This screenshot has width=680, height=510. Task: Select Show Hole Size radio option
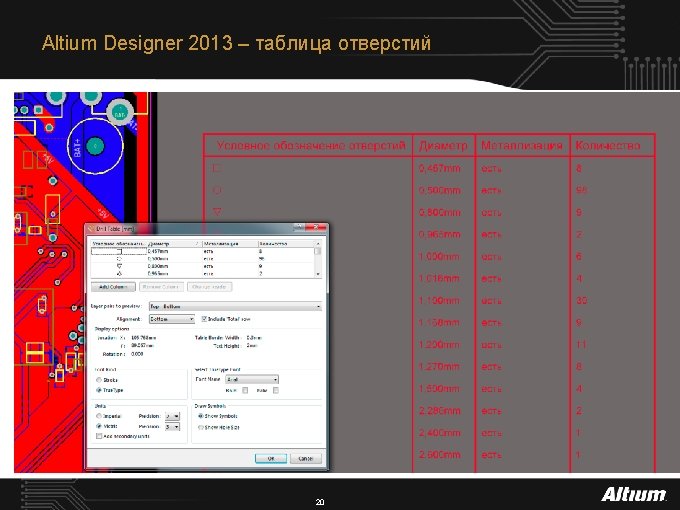201,427
